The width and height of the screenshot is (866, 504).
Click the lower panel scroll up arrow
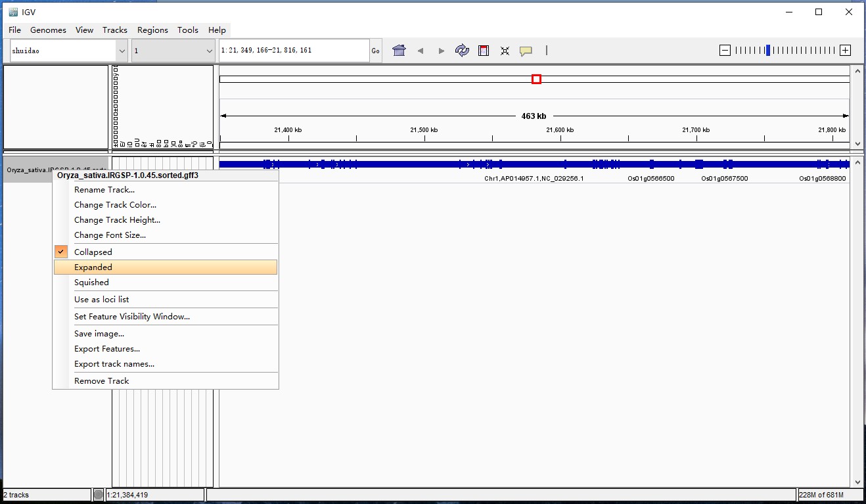(x=857, y=161)
